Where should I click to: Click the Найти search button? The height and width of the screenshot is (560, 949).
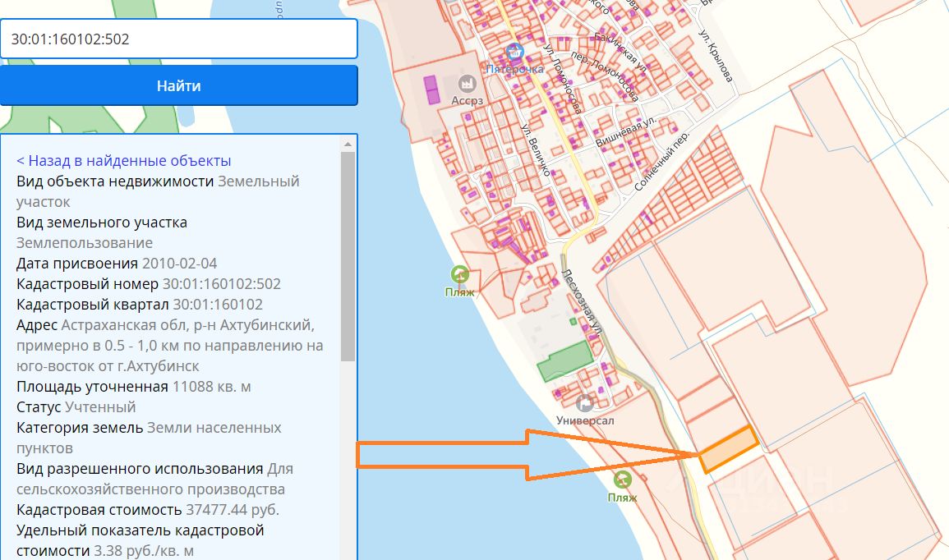point(178,86)
